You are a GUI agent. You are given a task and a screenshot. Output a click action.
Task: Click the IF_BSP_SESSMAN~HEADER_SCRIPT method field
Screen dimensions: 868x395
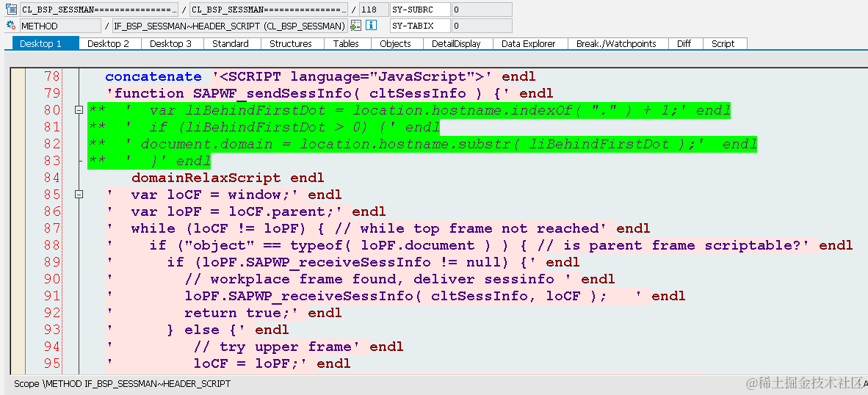point(229,26)
